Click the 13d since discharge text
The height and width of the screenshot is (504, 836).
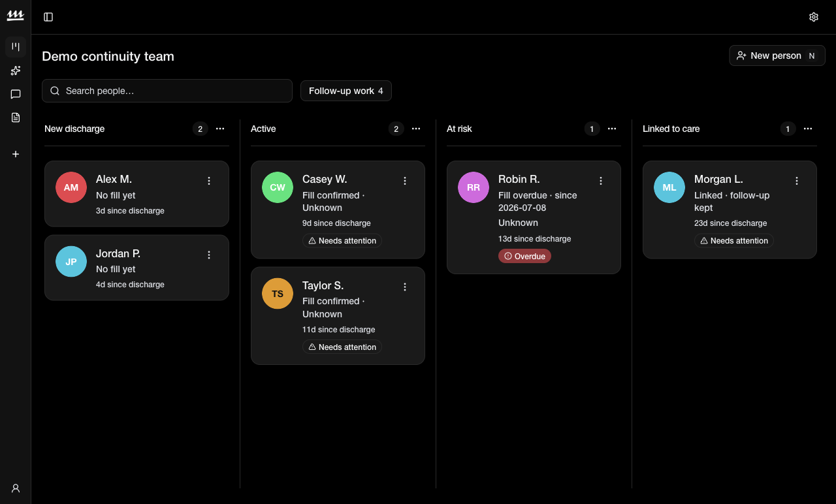(x=535, y=239)
